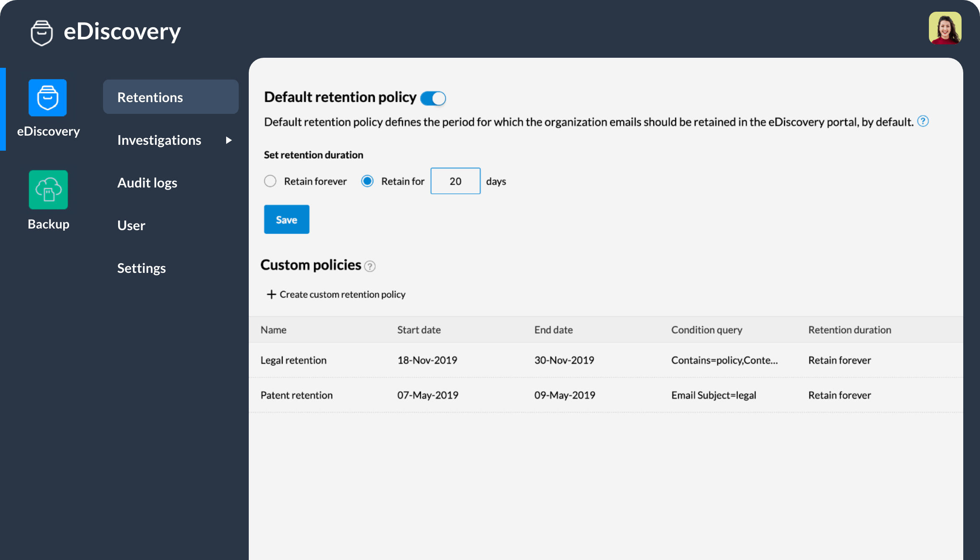Click the user profile avatar icon
Viewport: 980px width, 560px height.
coord(946,31)
